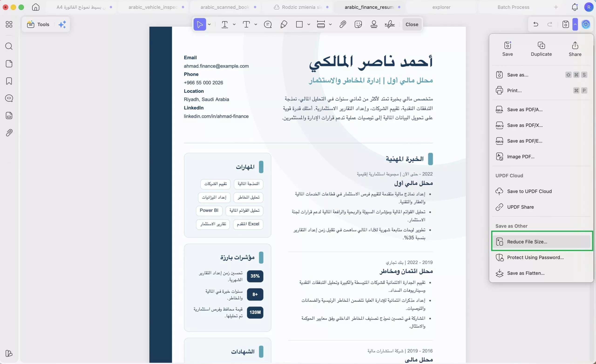596x364 pixels.
Task: Open notifications bell icon
Action: pos(575,7)
